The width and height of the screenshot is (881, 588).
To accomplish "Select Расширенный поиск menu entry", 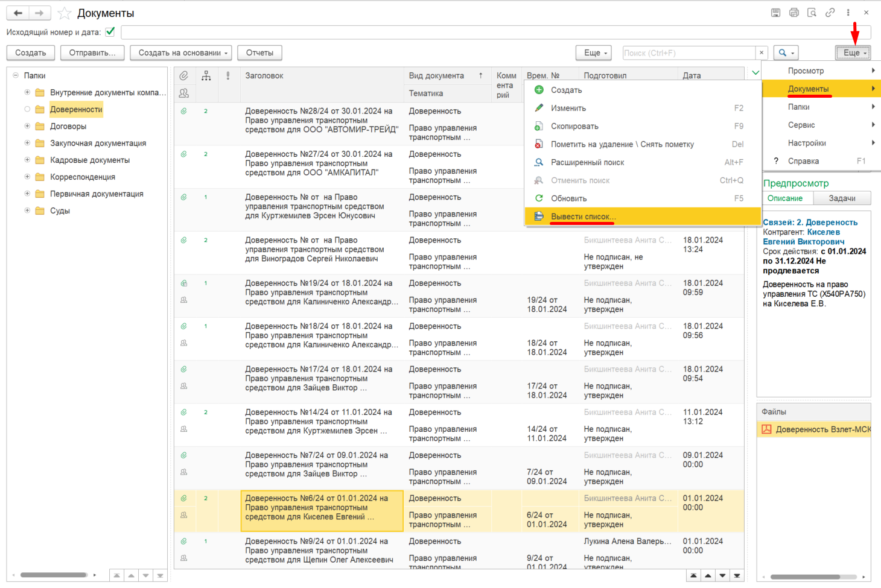I will 643,162.
